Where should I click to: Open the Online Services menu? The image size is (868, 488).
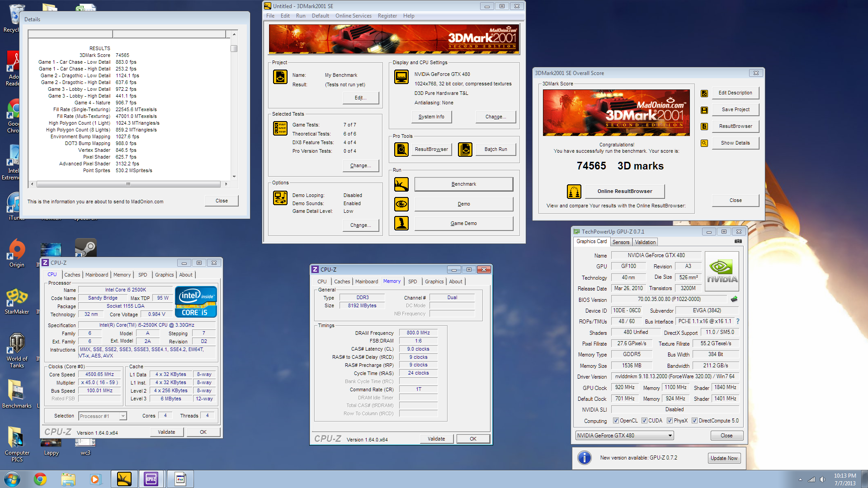[353, 16]
